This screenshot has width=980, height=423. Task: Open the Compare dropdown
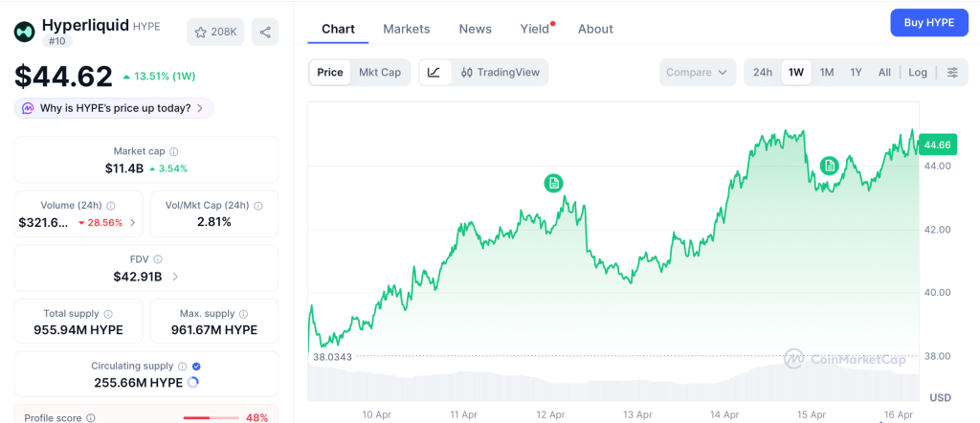click(697, 73)
